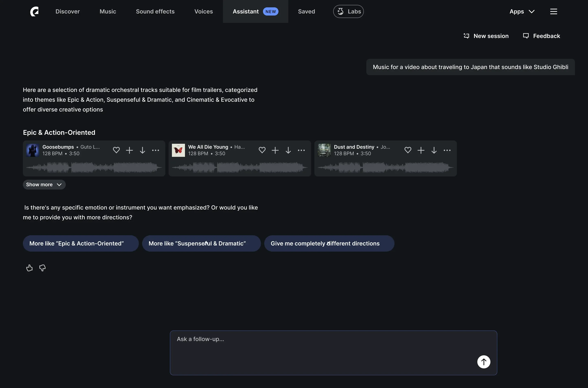Send the follow-up with arrow button
The image size is (588, 388).
point(484,362)
